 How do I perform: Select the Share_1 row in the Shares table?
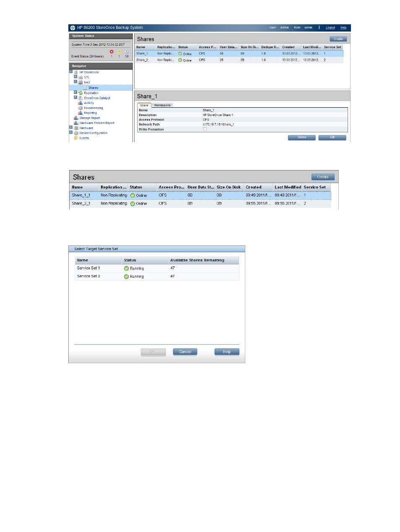[239, 54]
